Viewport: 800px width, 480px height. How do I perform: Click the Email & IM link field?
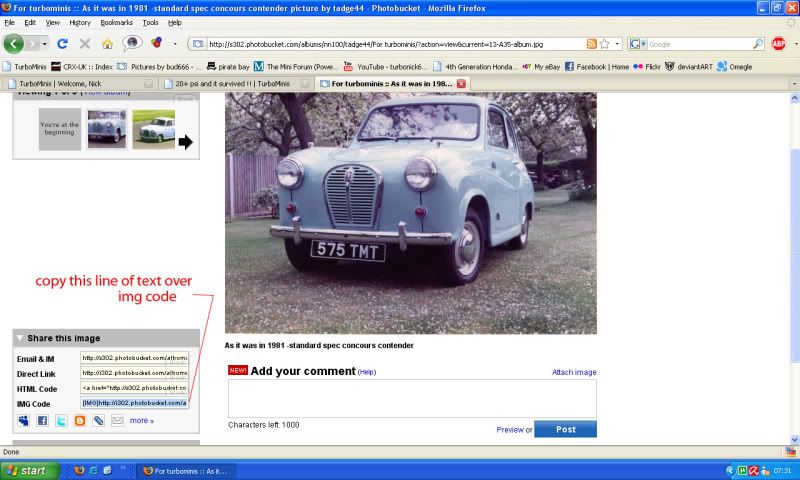(135, 358)
